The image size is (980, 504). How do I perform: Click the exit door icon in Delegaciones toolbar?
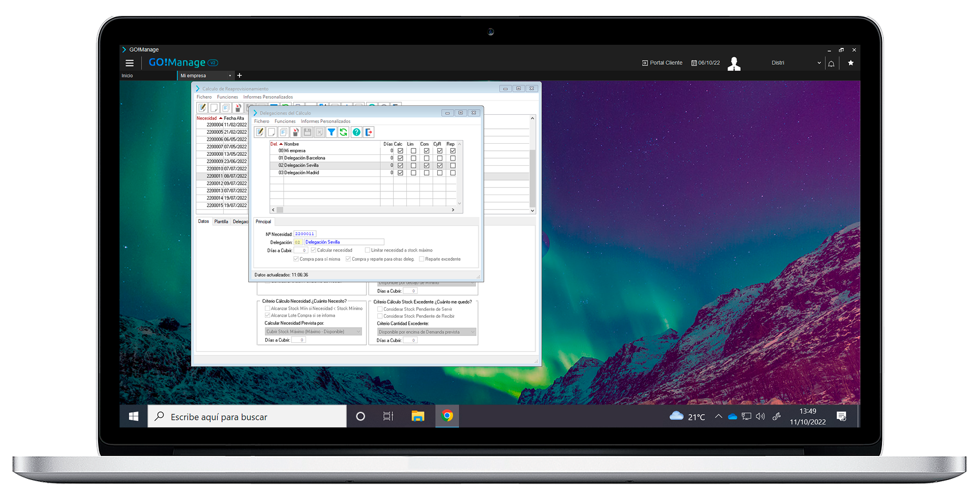point(369,133)
